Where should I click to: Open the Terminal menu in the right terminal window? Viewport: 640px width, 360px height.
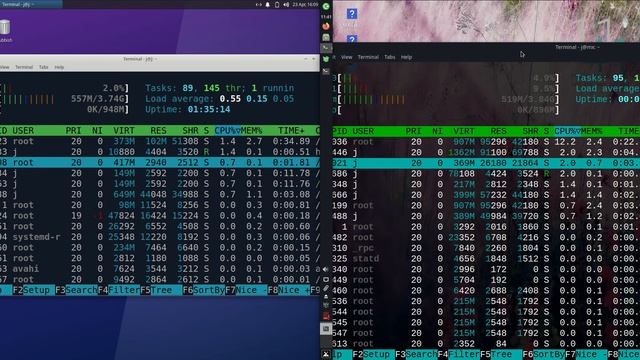click(x=368, y=57)
